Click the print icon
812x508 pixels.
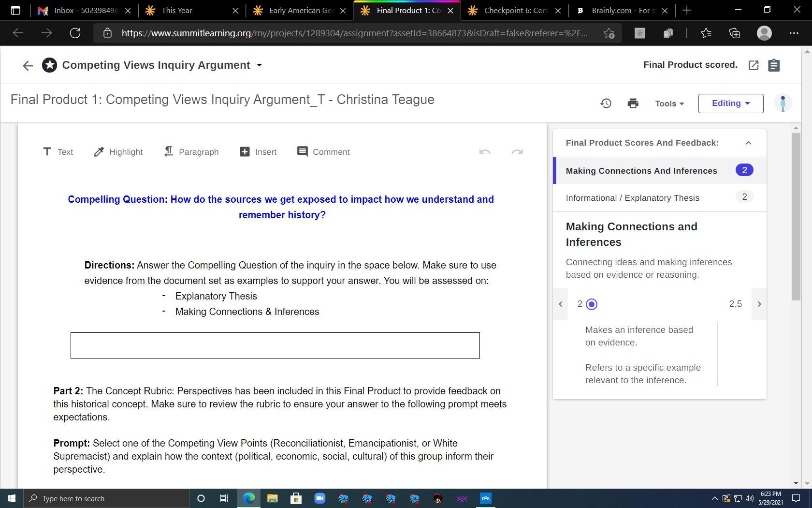click(633, 103)
